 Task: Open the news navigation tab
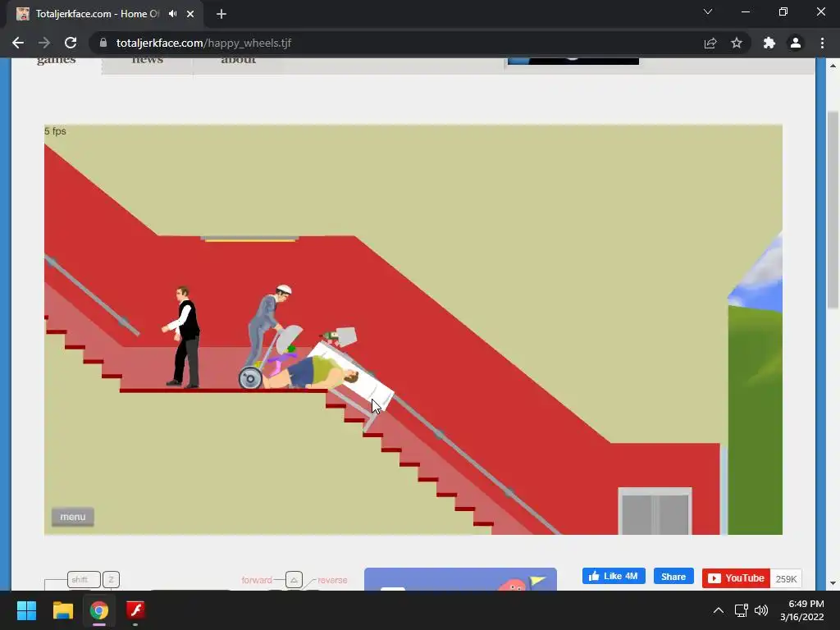(x=148, y=60)
